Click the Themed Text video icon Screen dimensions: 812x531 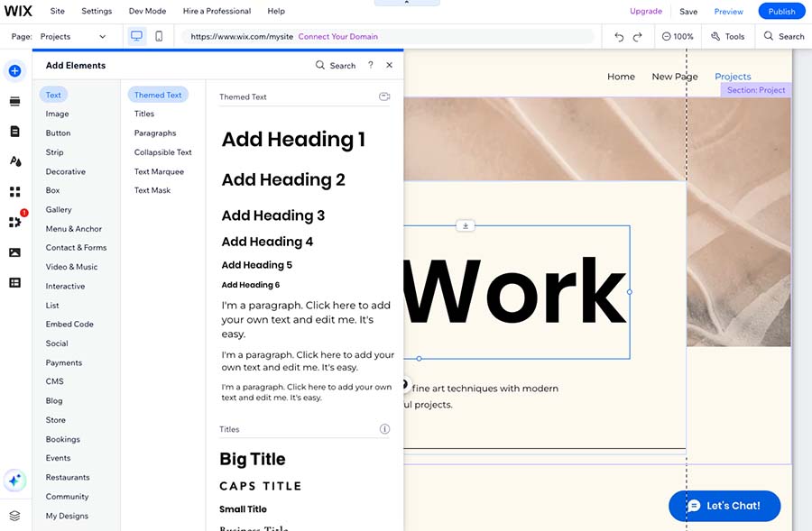pos(384,96)
